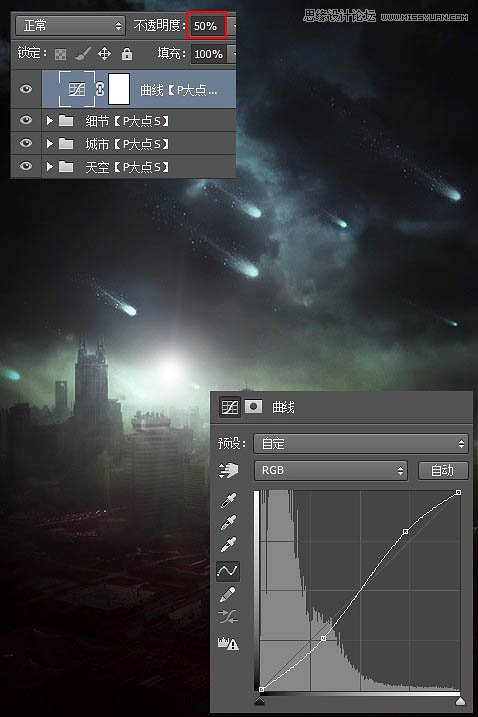Select the top-right curve endpoint
The height and width of the screenshot is (717, 478).
click(458, 492)
